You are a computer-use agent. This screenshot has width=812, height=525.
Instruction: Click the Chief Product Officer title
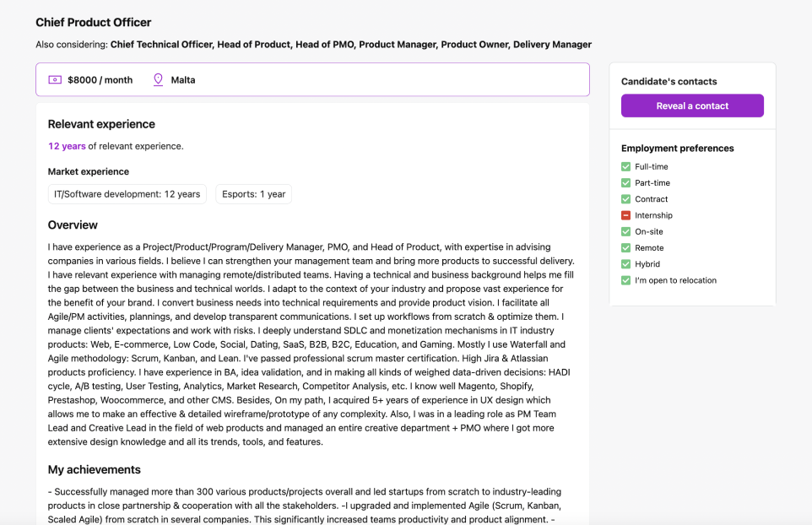click(93, 22)
